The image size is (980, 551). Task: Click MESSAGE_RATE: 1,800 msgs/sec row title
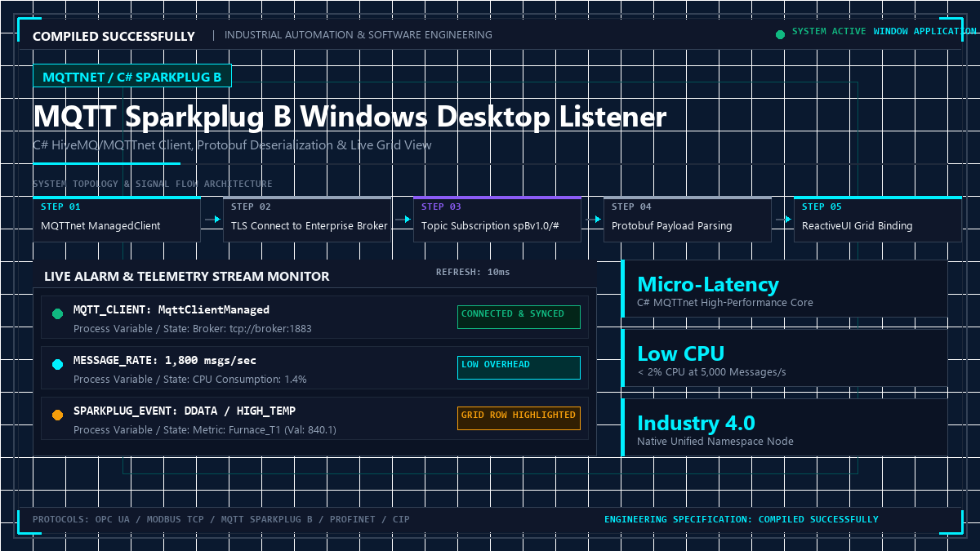coord(165,360)
